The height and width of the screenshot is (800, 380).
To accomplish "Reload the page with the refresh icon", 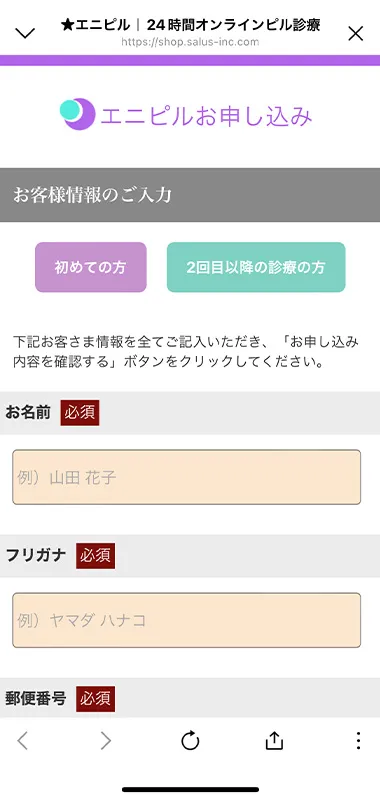I will [x=190, y=740].
